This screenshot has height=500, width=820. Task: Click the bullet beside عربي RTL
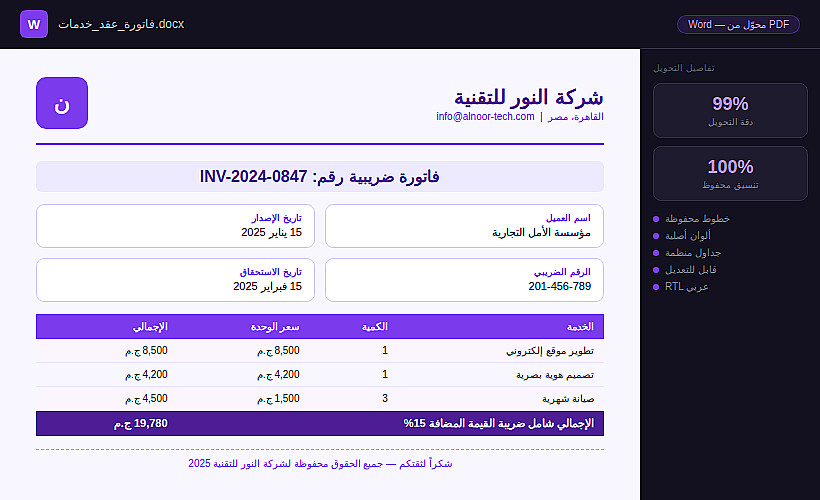coord(656,287)
